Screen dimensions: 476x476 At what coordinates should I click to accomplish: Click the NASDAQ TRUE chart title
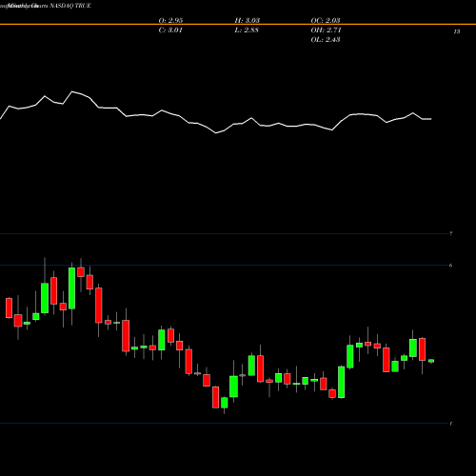pos(70,6)
